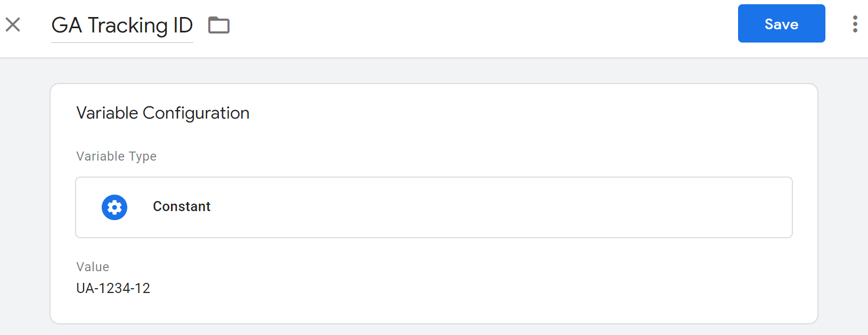868x335 pixels.
Task: Click the blue gear icon for Constant
Action: tap(114, 207)
